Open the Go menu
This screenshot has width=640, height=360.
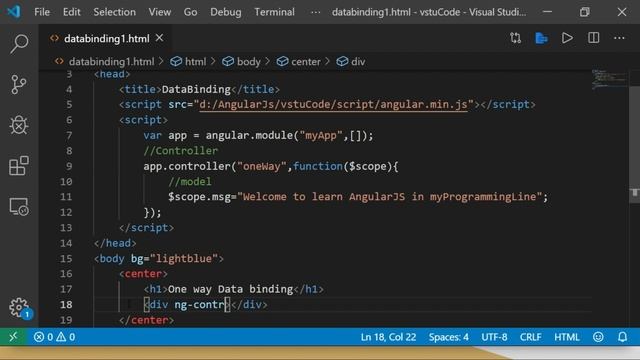click(190, 12)
